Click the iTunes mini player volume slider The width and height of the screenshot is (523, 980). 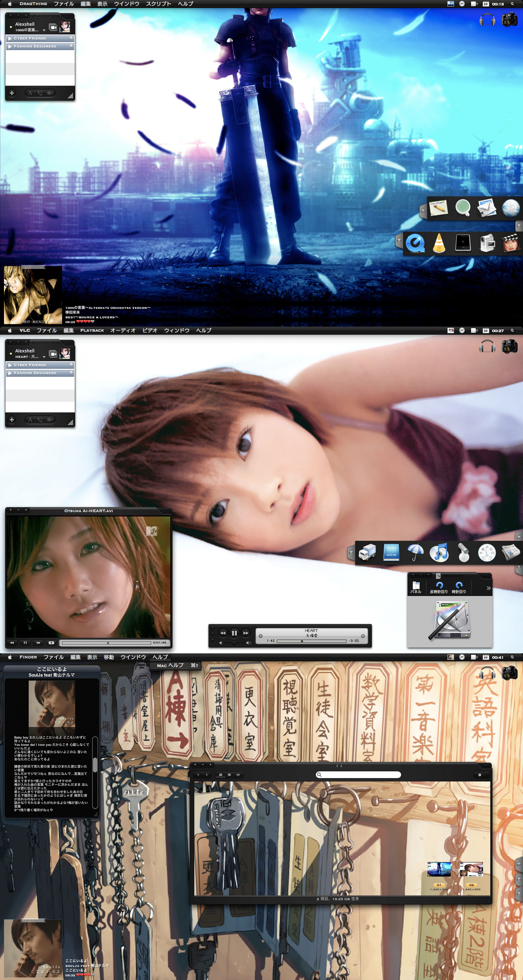point(235,643)
